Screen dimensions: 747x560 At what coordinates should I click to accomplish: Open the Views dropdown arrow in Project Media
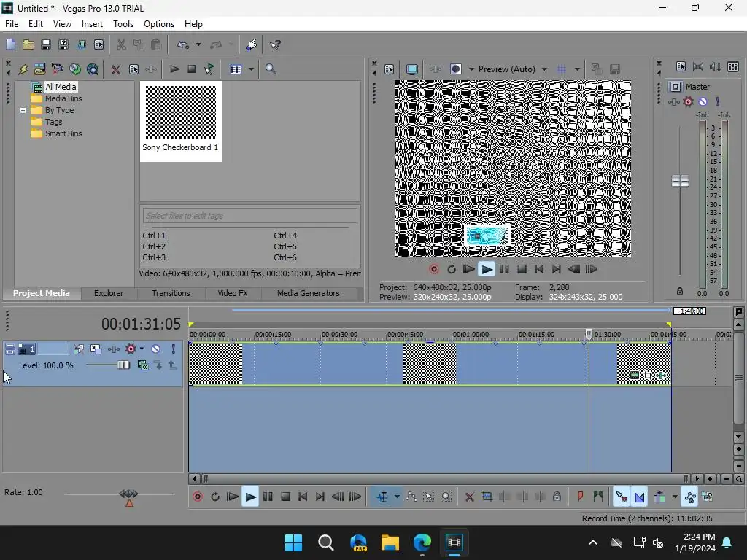click(251, 69)
